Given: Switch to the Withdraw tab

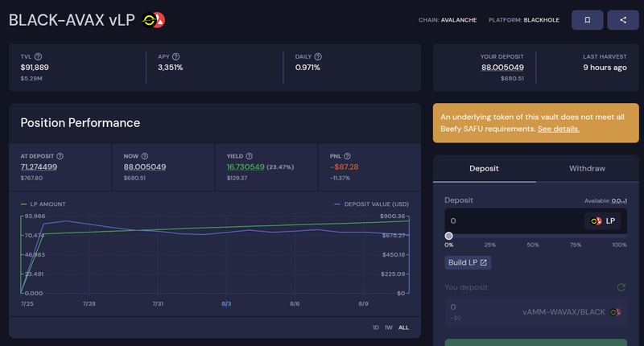Looking at the screenshot, I should click(x=587, y=168).
